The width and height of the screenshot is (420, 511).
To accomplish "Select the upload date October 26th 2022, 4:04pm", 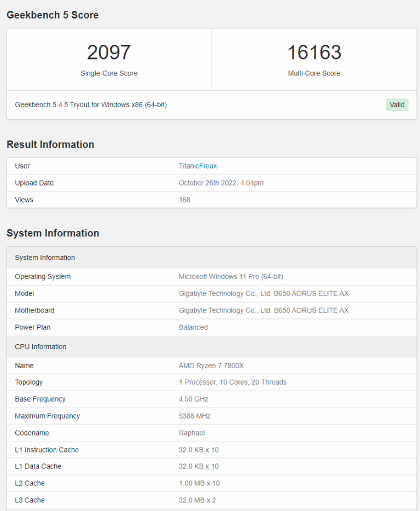I will point(221,183).
